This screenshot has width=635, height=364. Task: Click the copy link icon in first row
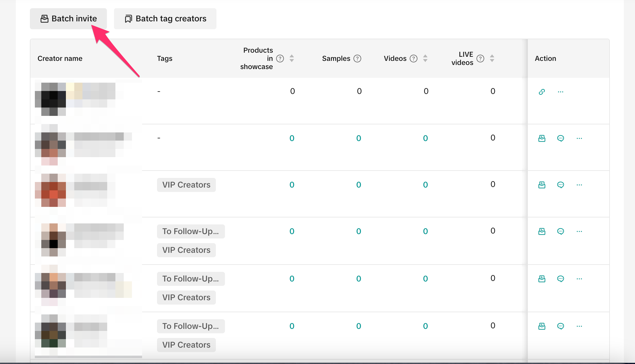(x=542, y=92)
